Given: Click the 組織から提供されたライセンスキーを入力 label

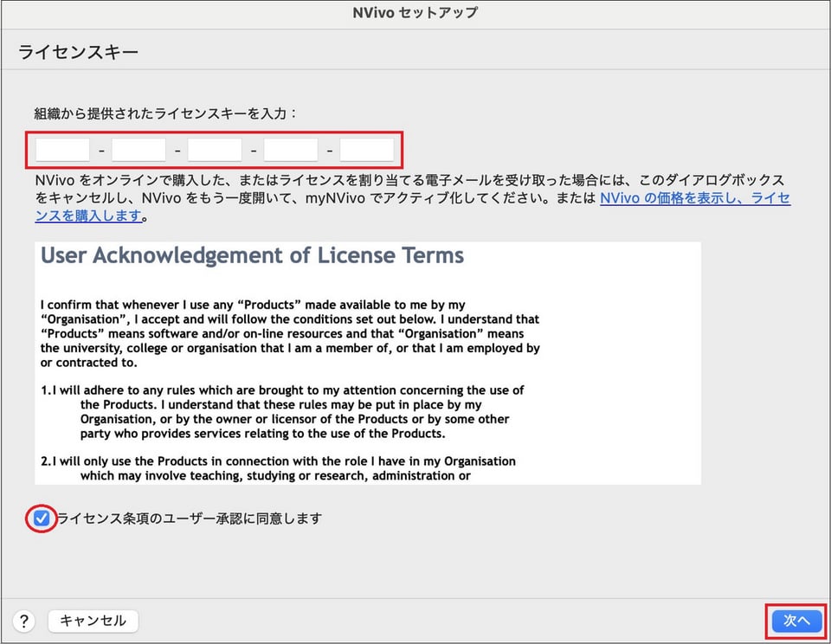Looking at the screenshot, I should pos(165,113).
